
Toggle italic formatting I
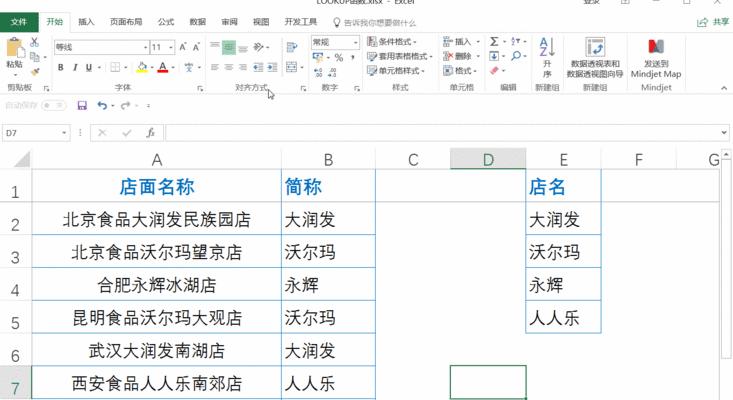(75, 67)
